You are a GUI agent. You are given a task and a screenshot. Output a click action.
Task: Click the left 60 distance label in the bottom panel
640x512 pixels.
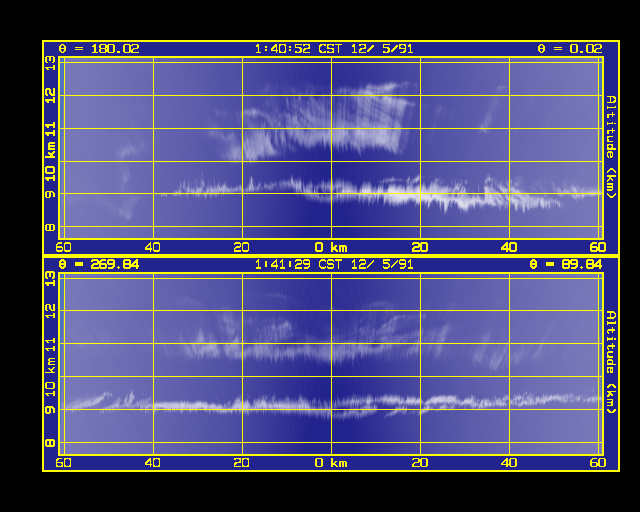(x=63, y=463)
